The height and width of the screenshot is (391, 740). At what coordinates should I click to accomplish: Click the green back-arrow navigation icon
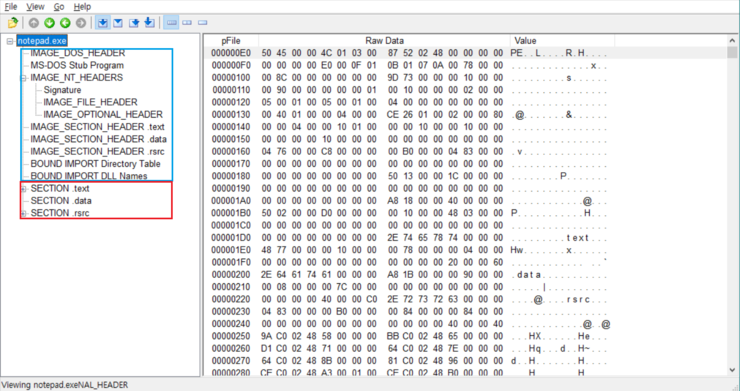(x=65, y=22)
